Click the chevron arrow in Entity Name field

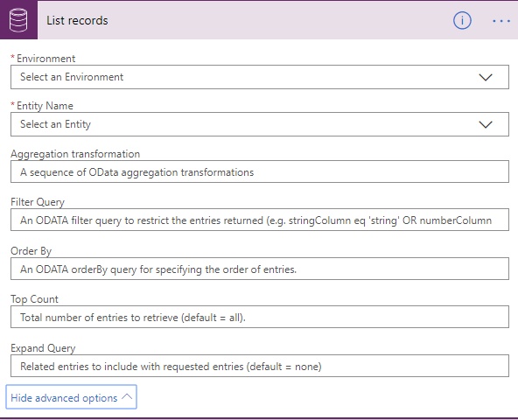[x=486, y=124]
